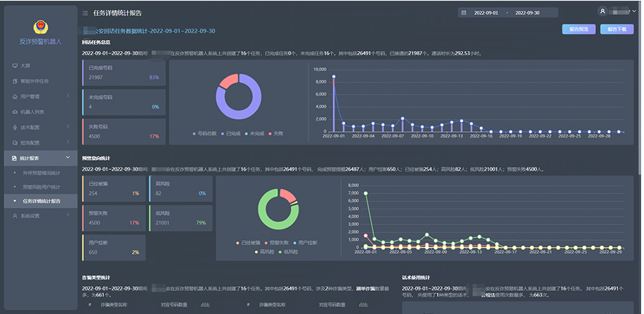Click the hamburger menu collapse icon
Viewport: 644px width, 314px height.
tap(85, 13)
